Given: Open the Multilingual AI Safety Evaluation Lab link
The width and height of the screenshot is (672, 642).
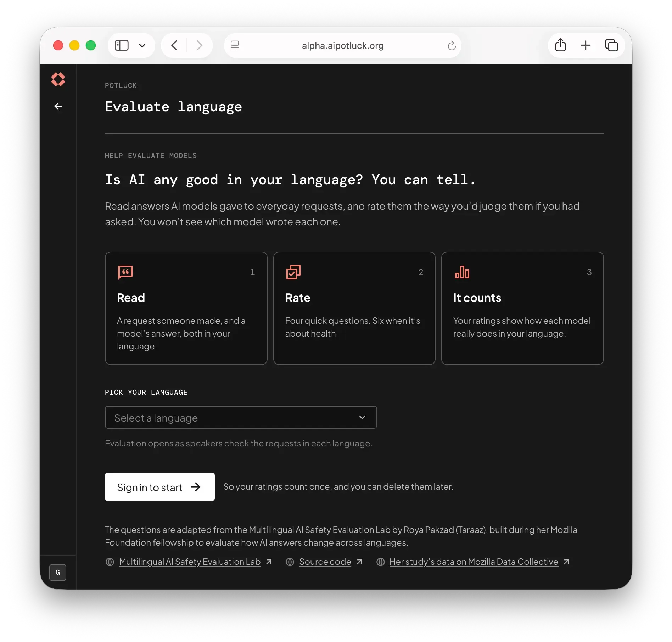Looking at the screenshot, I should (190, 562).
